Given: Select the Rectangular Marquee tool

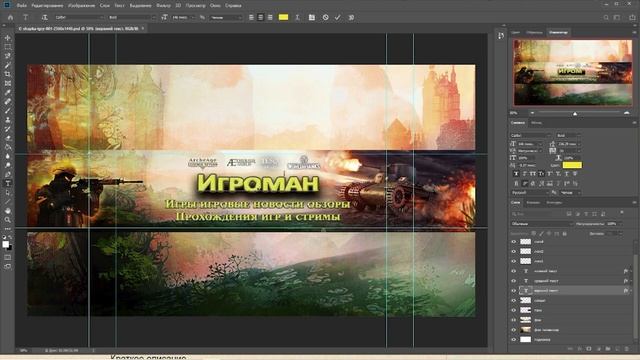Looking at the screenshot, I should point(7,47).
